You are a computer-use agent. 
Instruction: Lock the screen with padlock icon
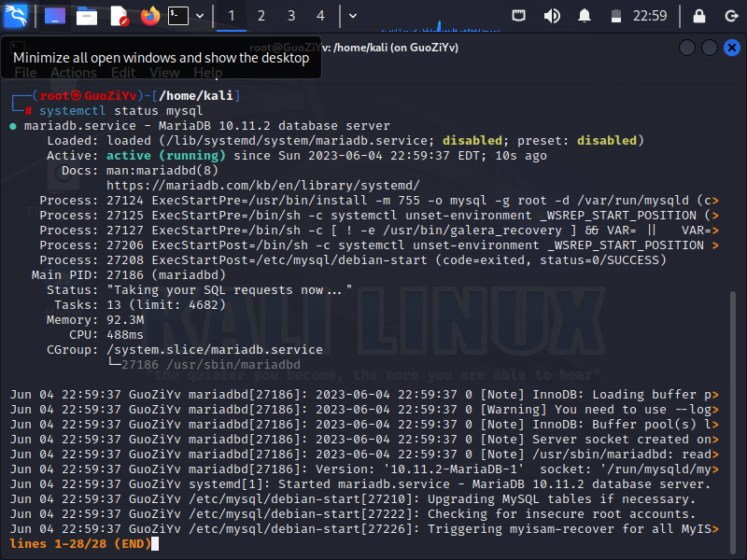coord(698,16)
